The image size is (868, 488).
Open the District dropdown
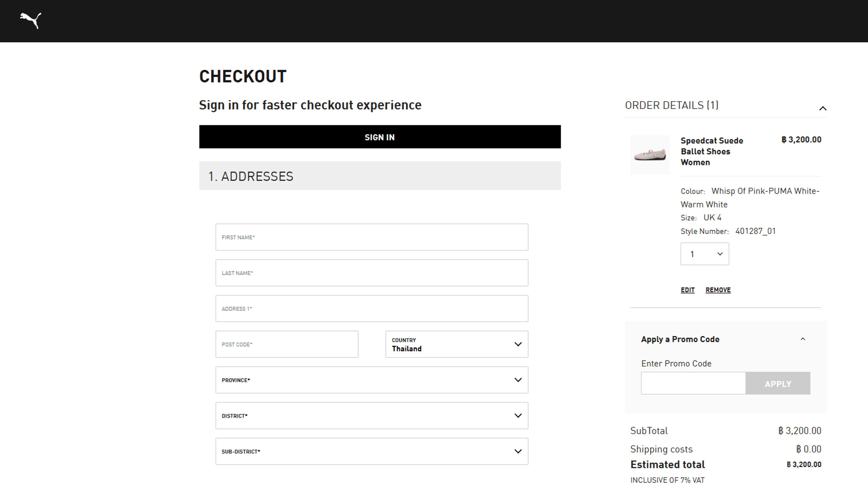click(371, 416)
